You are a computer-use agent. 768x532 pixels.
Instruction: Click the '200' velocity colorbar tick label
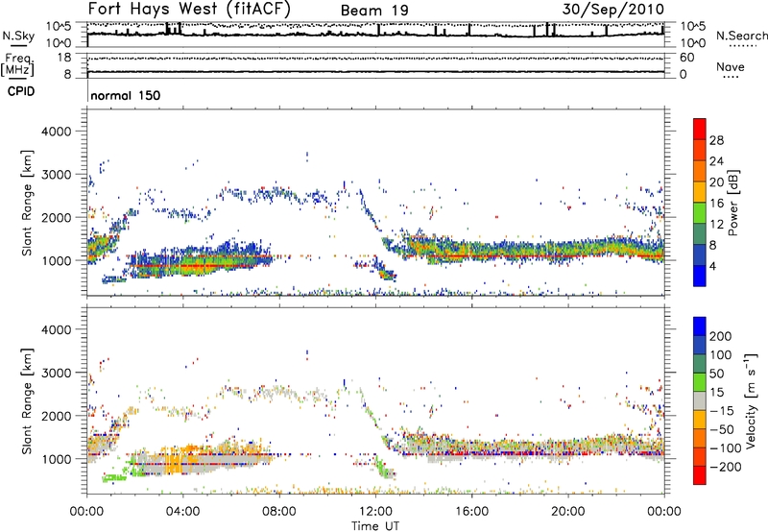[721, 336]
